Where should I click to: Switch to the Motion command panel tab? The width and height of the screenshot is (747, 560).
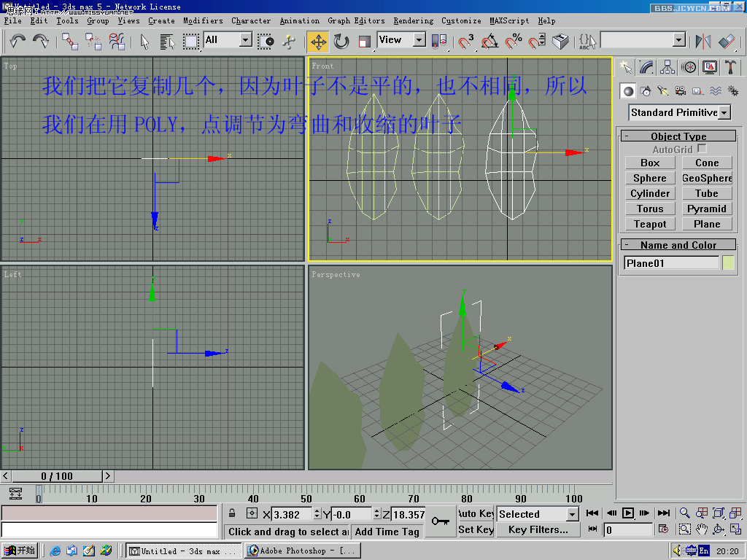pyautogui.click(x=689, y=67)
